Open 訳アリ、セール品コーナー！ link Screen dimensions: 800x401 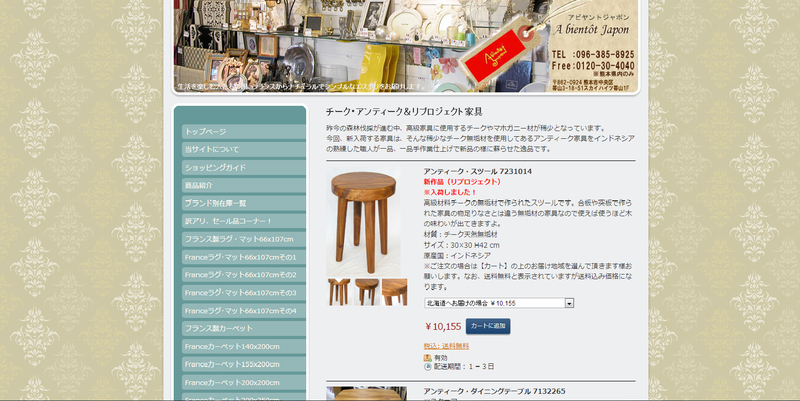[x=244, y=221]
